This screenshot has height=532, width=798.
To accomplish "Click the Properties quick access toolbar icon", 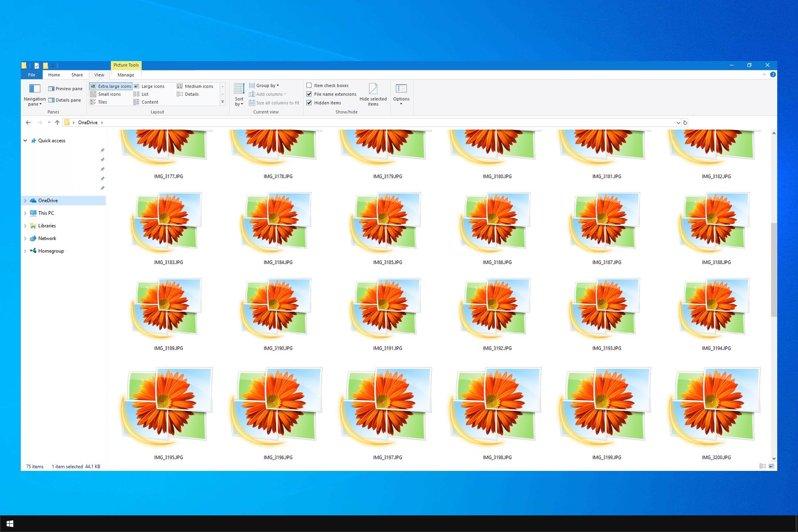I will pos(37,65).
